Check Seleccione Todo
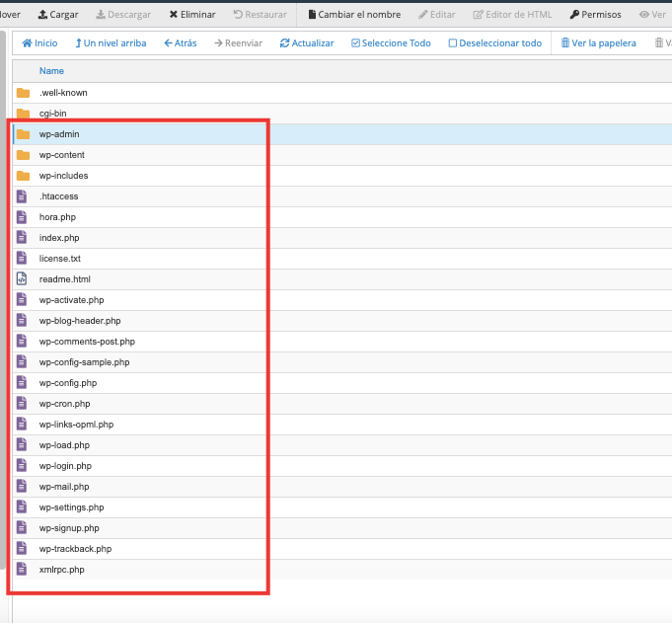Viewport: 672px width, 623px height. [391, 43]
